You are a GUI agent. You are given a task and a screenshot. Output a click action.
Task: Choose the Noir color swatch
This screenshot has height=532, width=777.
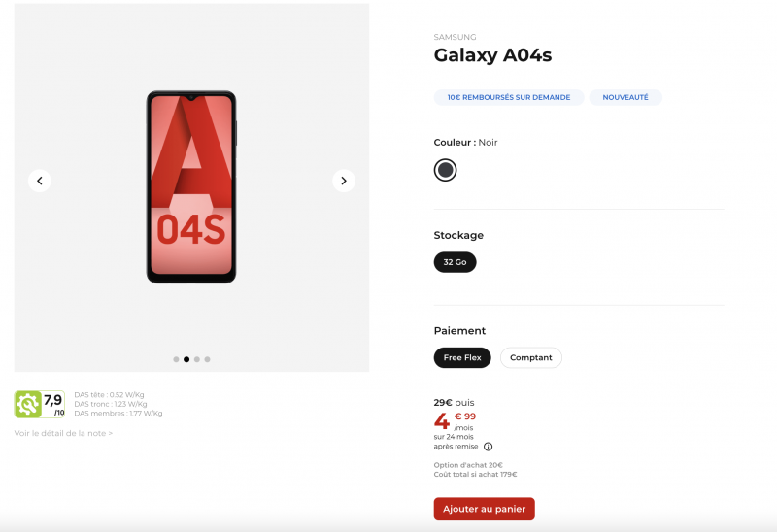[445, 170]
